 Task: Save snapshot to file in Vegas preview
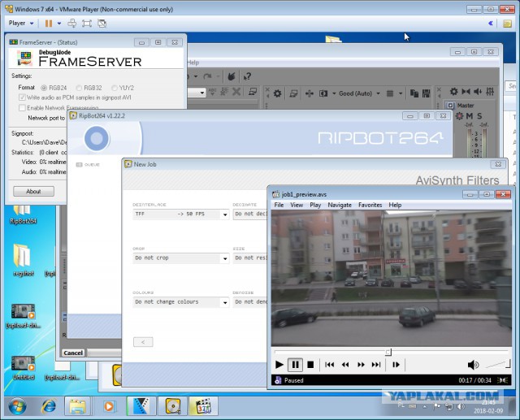tap(426, 93)
